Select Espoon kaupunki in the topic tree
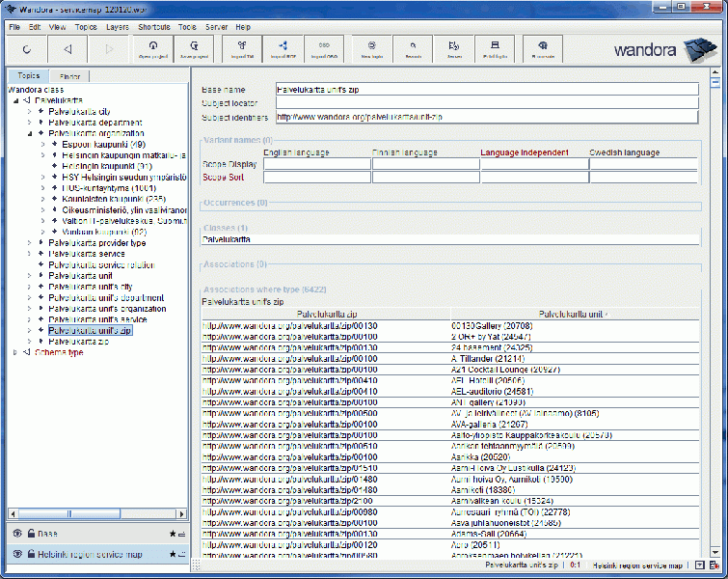This screenshot has height=579, width=728. click(x=96, y=144)
